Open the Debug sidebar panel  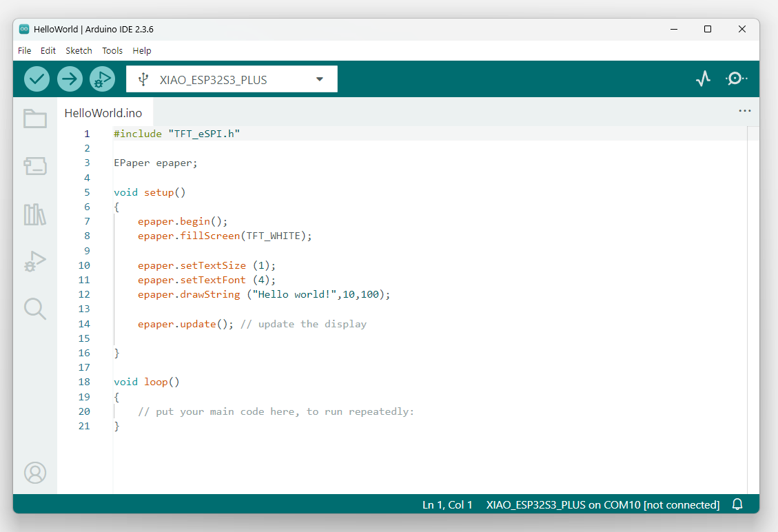click(35, 262)
